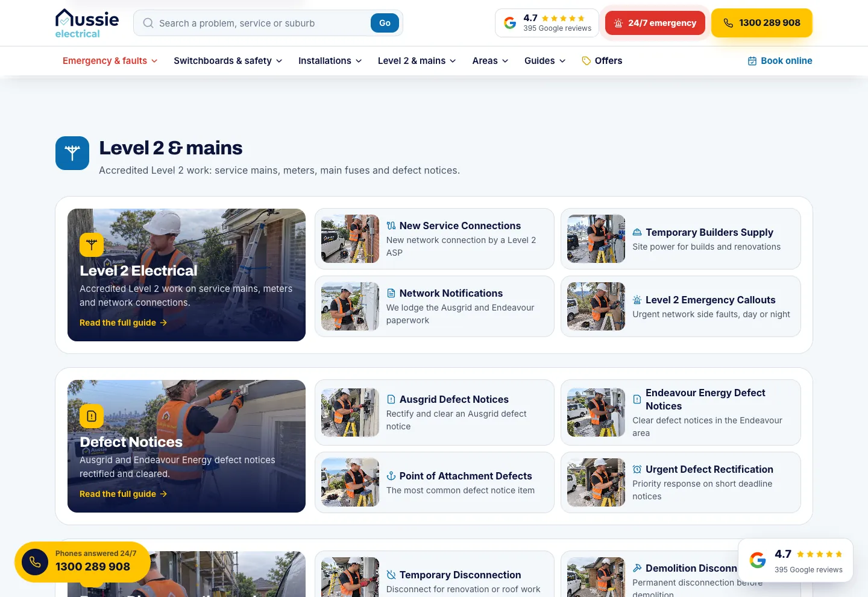Click the New Service Connections thumbnail photo
The height and width of the screenshot is (597, 868).
(x=350, y=239)
